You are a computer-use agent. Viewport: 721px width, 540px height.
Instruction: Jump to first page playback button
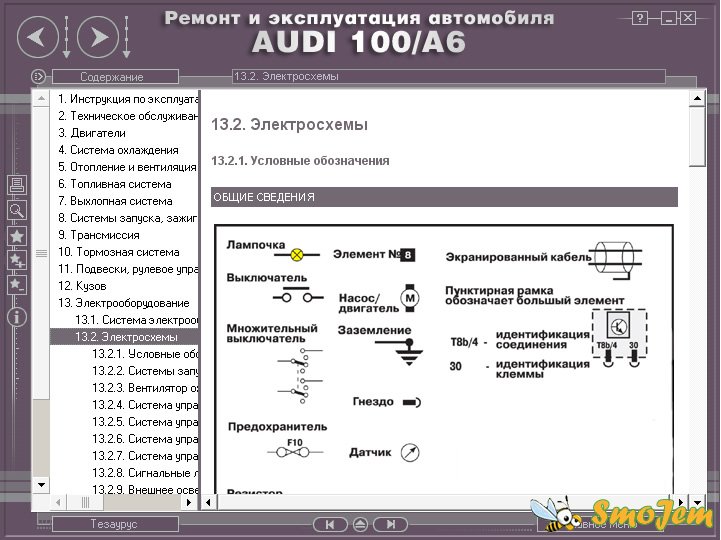pos(330,524)
